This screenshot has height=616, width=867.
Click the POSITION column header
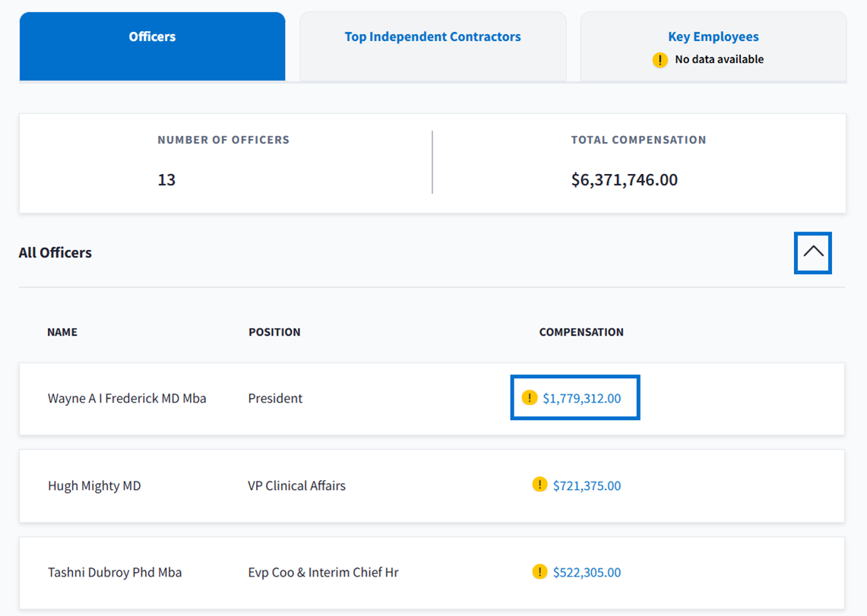pos(274,332)
